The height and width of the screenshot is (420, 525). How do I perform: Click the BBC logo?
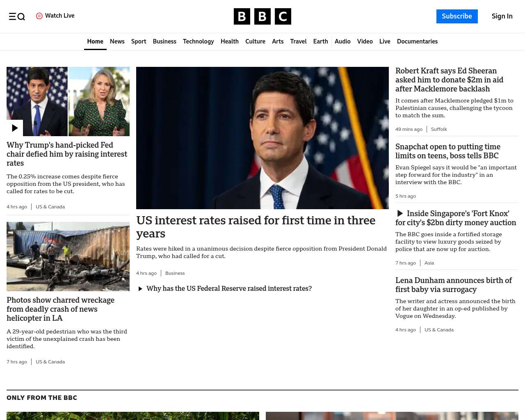(x=262, y=16)
